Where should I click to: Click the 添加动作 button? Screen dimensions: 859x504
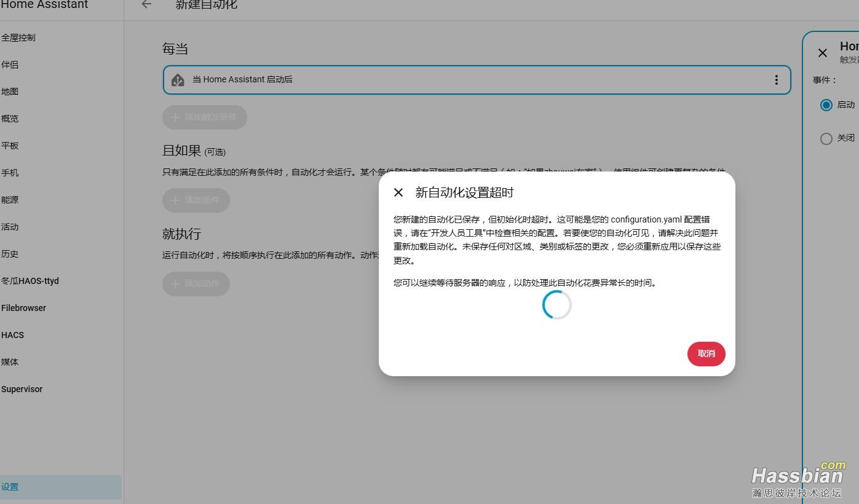[x=196, y=283]
